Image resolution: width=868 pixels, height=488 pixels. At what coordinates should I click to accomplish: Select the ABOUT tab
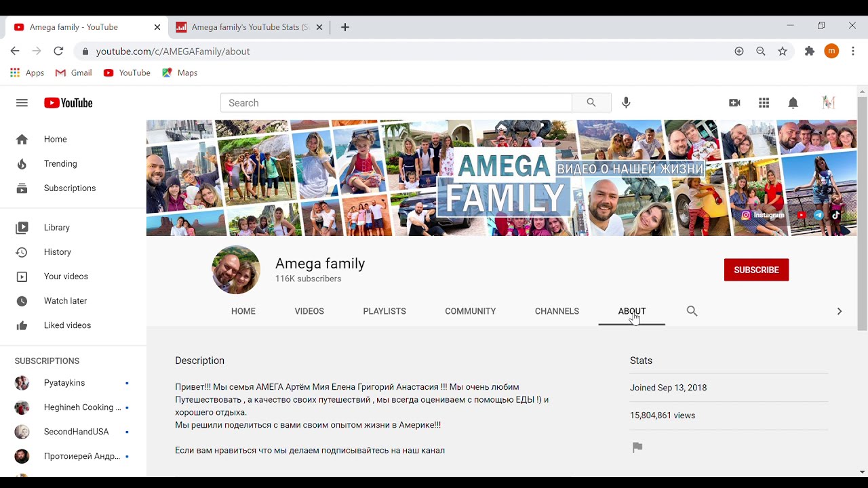632,311
